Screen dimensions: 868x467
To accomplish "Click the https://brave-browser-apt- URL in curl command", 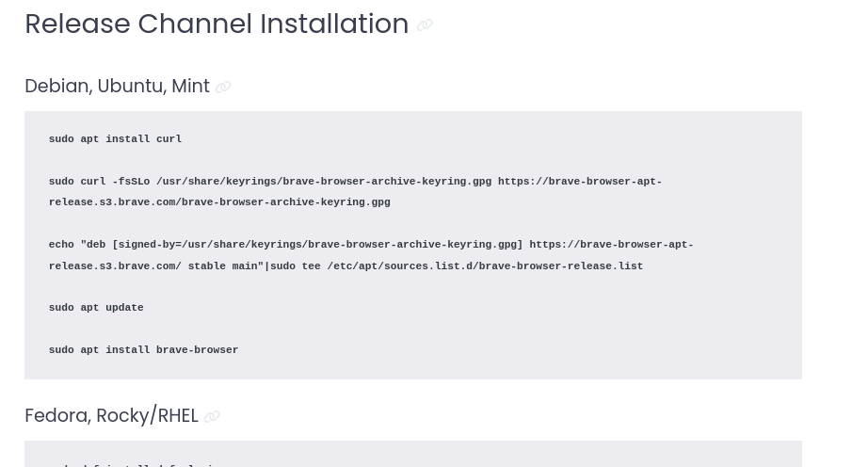I will (x=580, y=182).
